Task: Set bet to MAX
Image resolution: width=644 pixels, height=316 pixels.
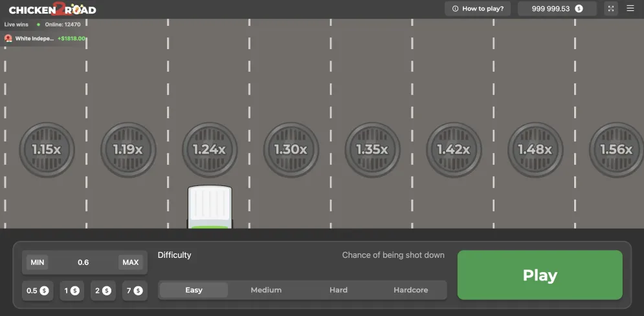Action: pyautogui.click(x=131, y=262)
